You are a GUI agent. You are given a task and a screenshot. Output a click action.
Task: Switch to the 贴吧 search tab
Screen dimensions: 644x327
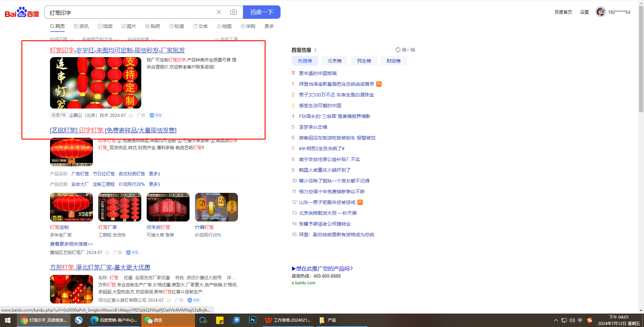(153, 26)
